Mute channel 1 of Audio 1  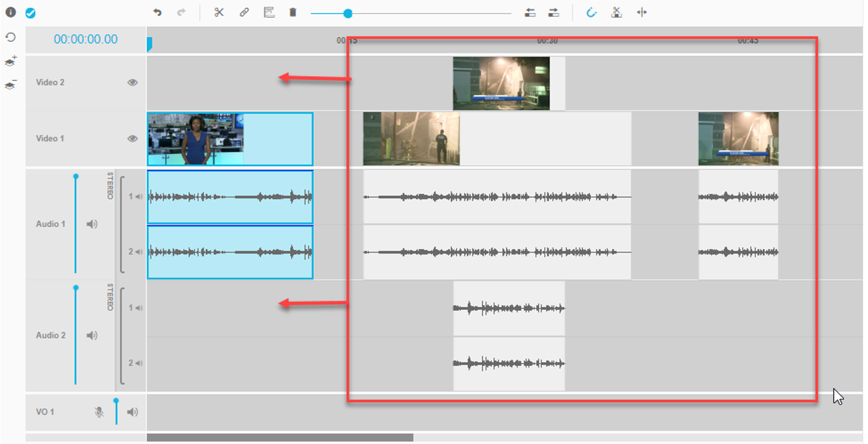[139, 196]
